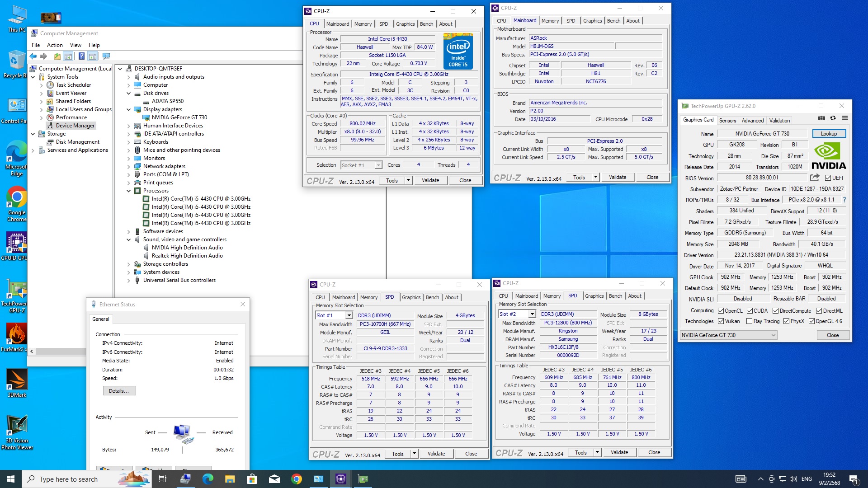Screen dimensions: 868x488
Task: Click the Back arrow in Computer Management toolbar
Action: point(33,56)
